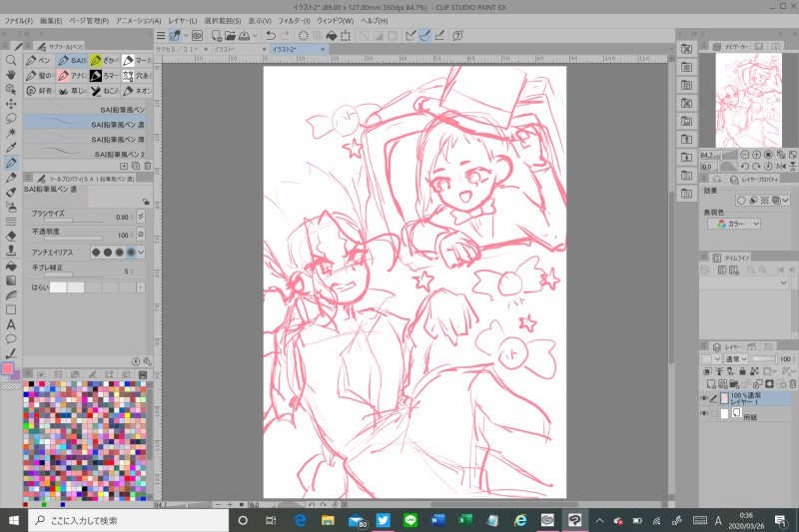Expand the アンチエイリアス dropdown arrow
Viewport: 799px width, 532px height.
point(141,252)
